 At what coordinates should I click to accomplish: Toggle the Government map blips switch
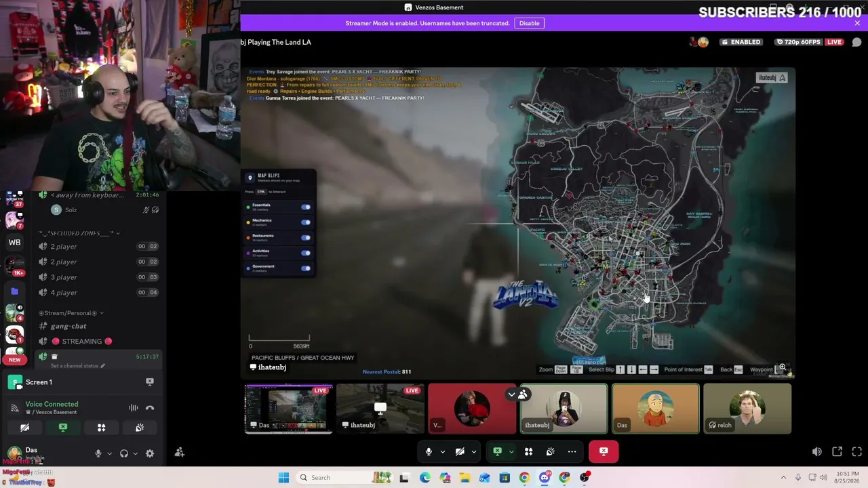point(306,268)
